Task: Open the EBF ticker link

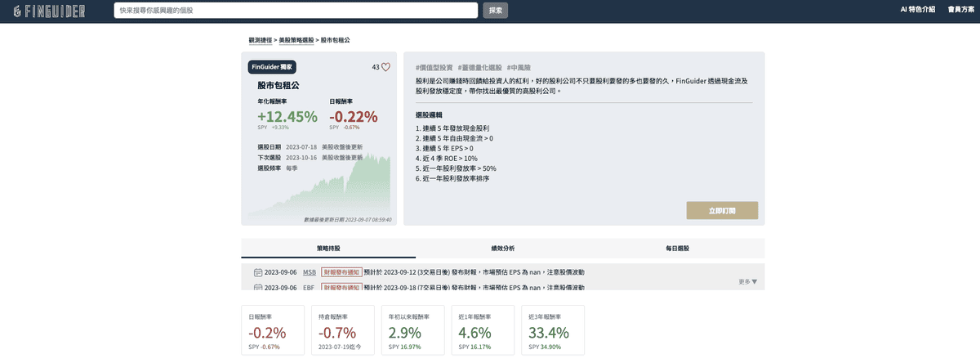Action: (309, 288)
